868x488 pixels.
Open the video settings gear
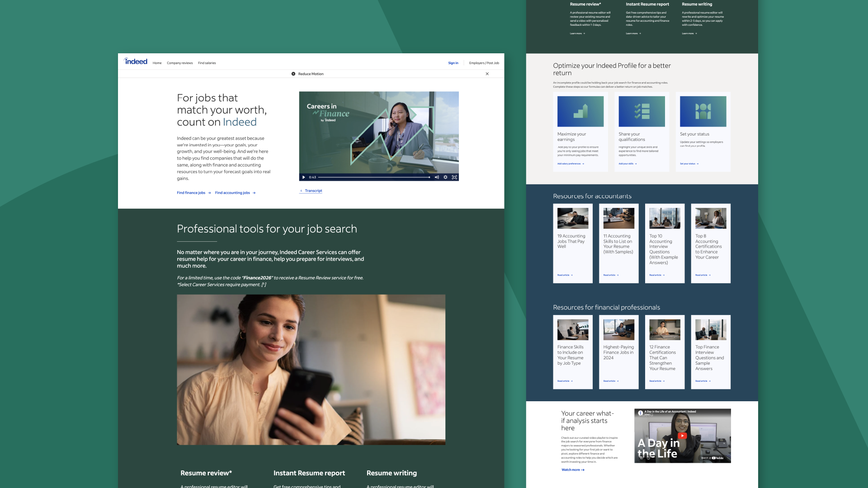[x=445, y=177]
